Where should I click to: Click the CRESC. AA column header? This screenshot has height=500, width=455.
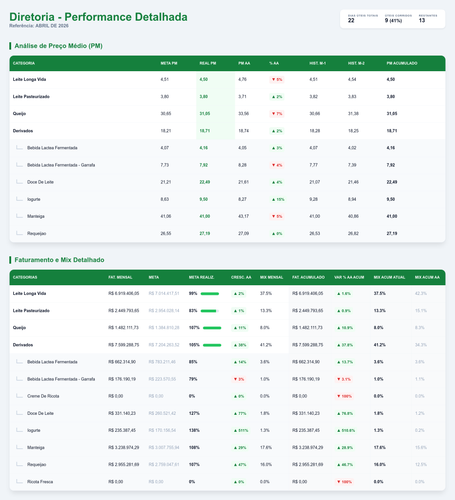241,277
